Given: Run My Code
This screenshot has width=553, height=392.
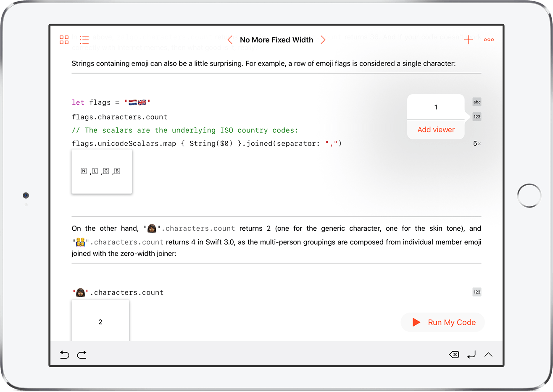Looking at the screenshot, I should [443, 322].
